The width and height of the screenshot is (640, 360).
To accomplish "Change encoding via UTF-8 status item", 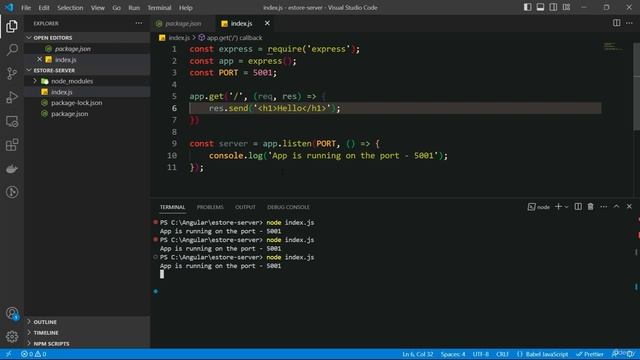I will click(x=480, y=354).
